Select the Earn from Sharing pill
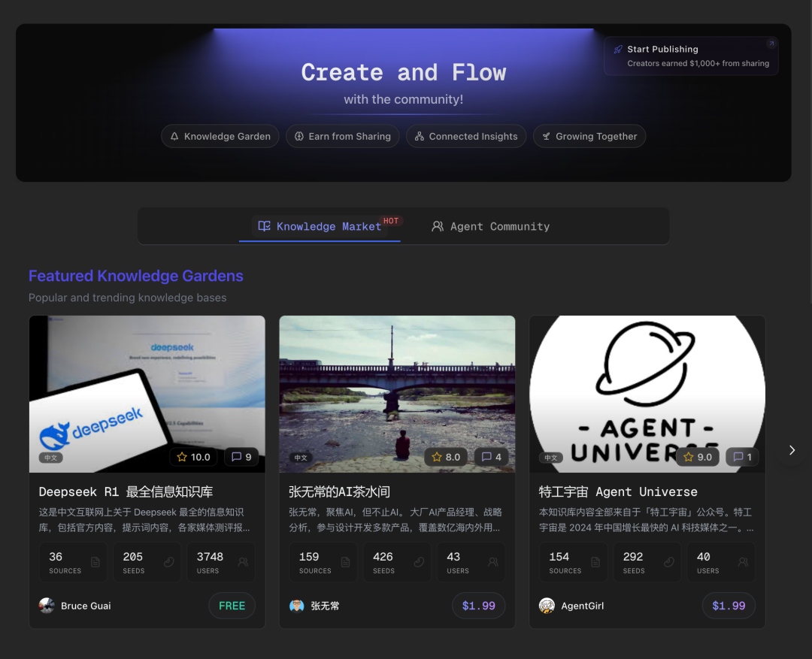This screenshot has height=659, width=812. [342, 136]
